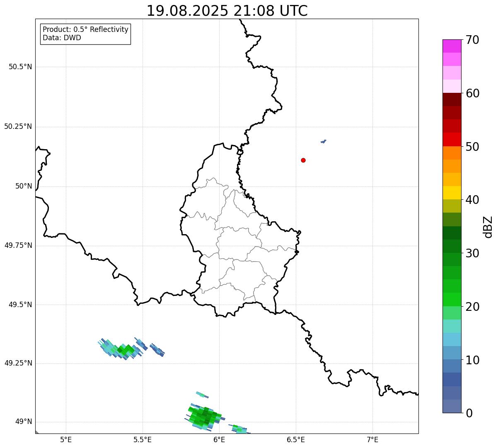
Task: Click the colorbar label 50
Action: [472, 147]
